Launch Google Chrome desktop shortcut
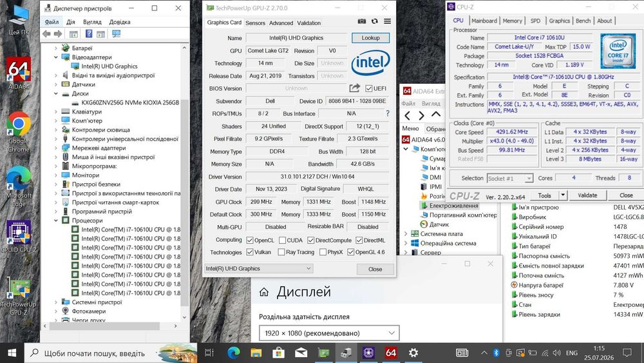Image resolution: width=644 pixels, height=363 pixels. click(19, 132)
